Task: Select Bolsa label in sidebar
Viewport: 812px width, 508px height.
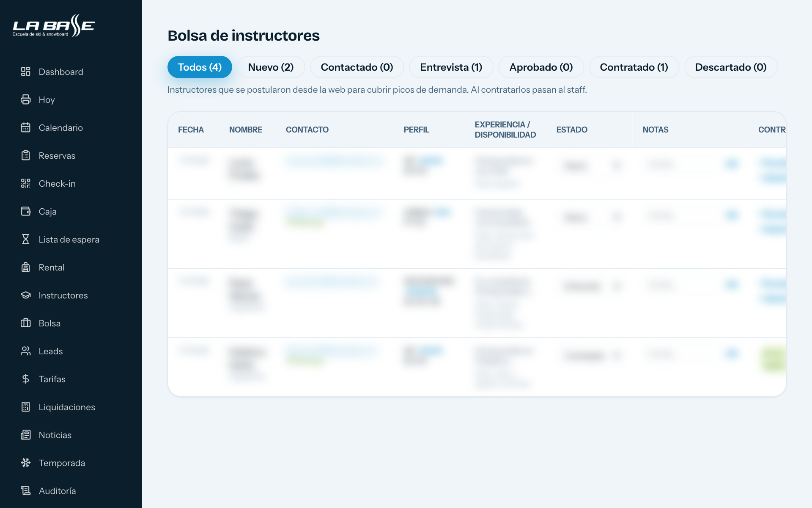Action: click(49, 323)
